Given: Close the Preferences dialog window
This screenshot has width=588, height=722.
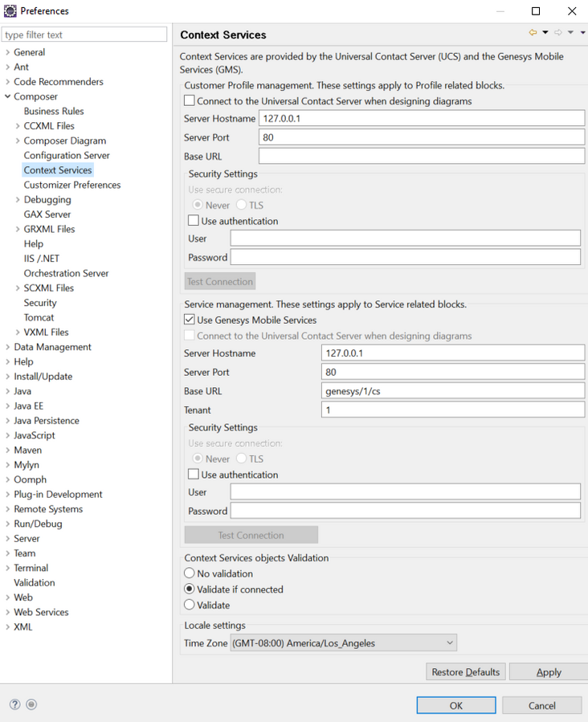Looking at the screenshot, I should point(572,11).
